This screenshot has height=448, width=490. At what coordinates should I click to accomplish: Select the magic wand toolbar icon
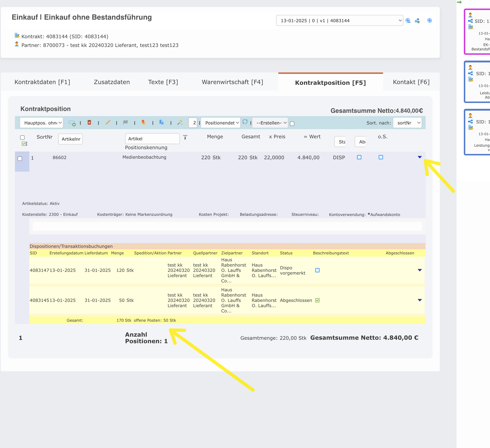point(180,123)
